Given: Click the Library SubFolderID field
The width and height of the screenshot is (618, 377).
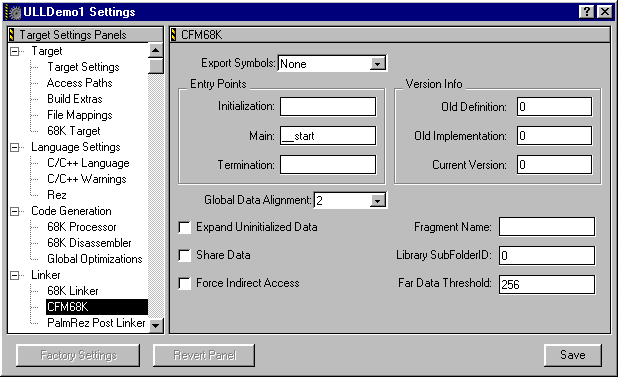Looking at the screenshot, I should (x=547, y=256).
